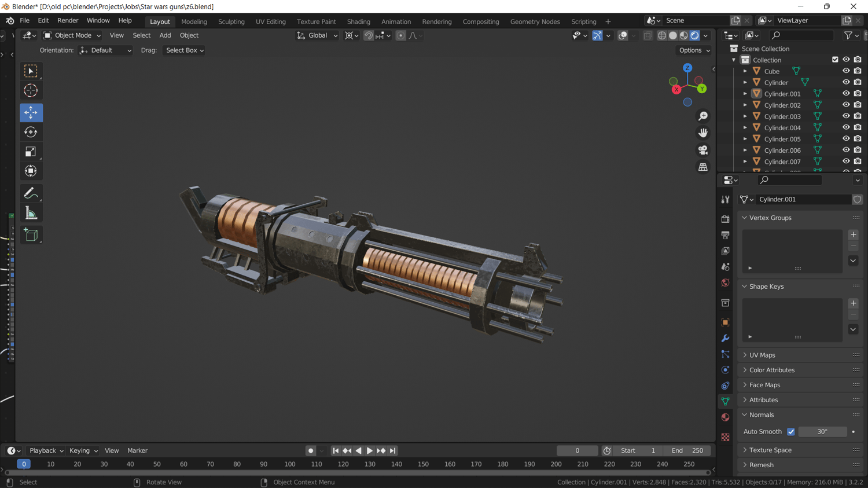
Task: Switch to the Geometry Nodes tab
Action: coord(535,21)
